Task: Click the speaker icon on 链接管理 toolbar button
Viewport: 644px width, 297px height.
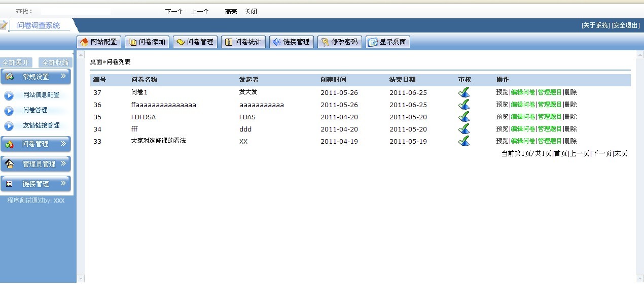Action: click(277, 42)
